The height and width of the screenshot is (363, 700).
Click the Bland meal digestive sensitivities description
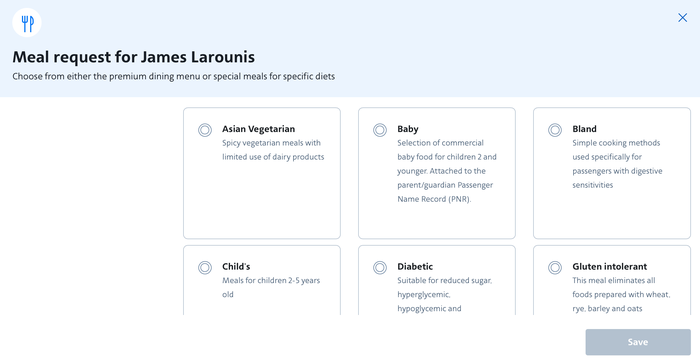(x=617, y=164)
